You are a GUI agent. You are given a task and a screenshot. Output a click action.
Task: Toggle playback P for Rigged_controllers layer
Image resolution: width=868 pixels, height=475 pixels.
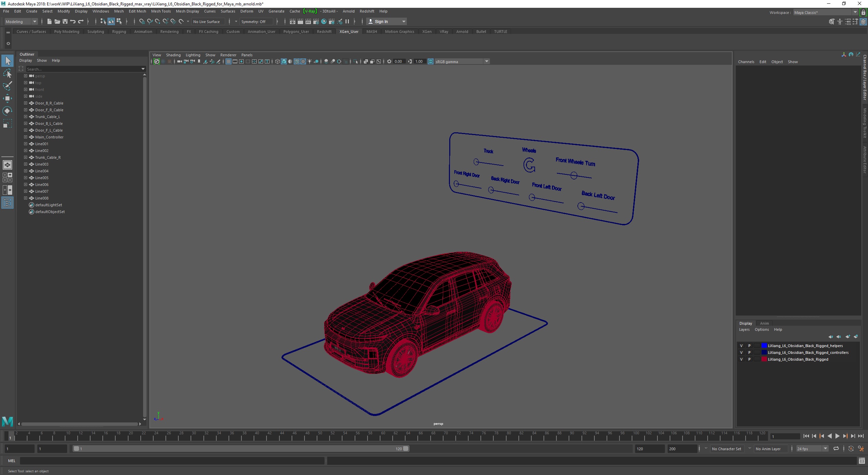tap(749, 353)
